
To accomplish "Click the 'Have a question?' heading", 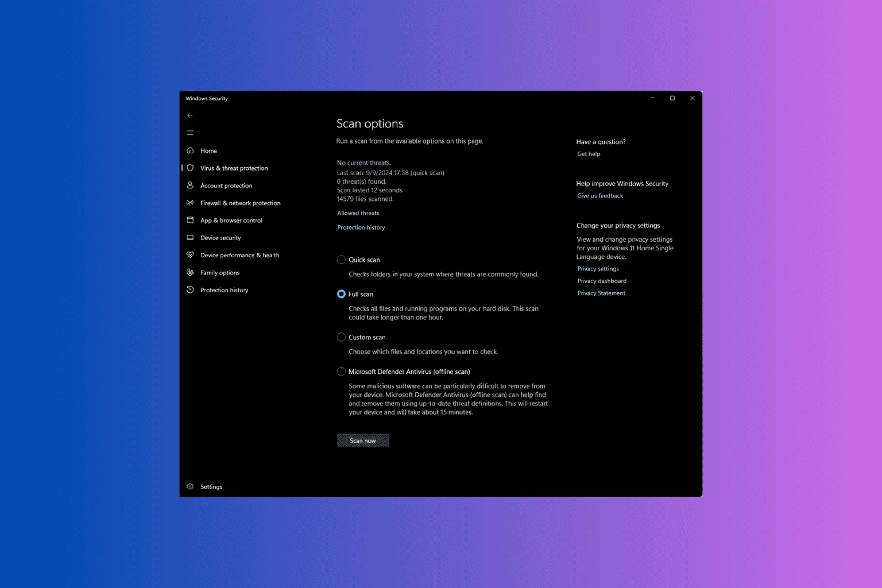I will (x=601, y=142).
